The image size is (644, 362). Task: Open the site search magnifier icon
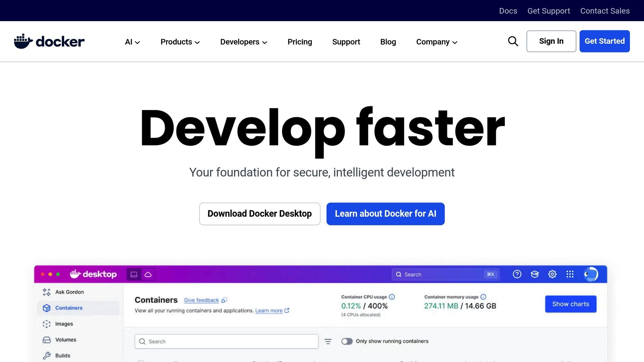pyautogui.click(x=513, y=41)
